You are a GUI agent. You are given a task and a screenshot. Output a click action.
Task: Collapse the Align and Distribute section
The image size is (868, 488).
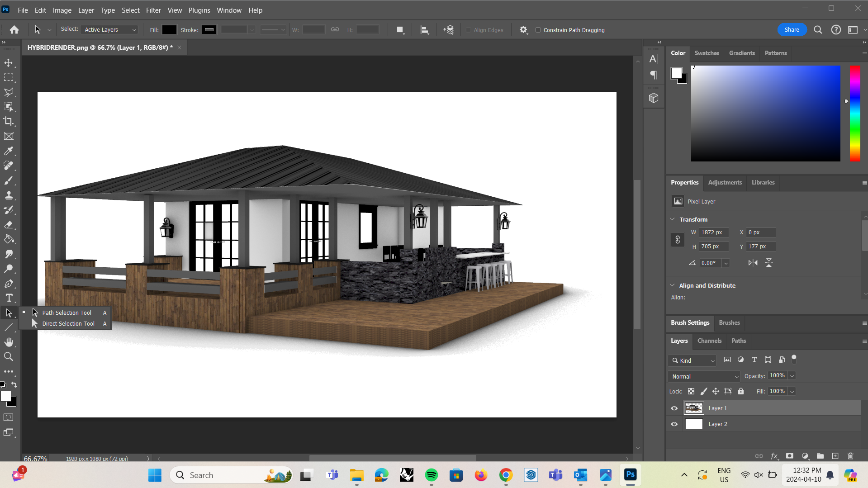coord(672,285)
